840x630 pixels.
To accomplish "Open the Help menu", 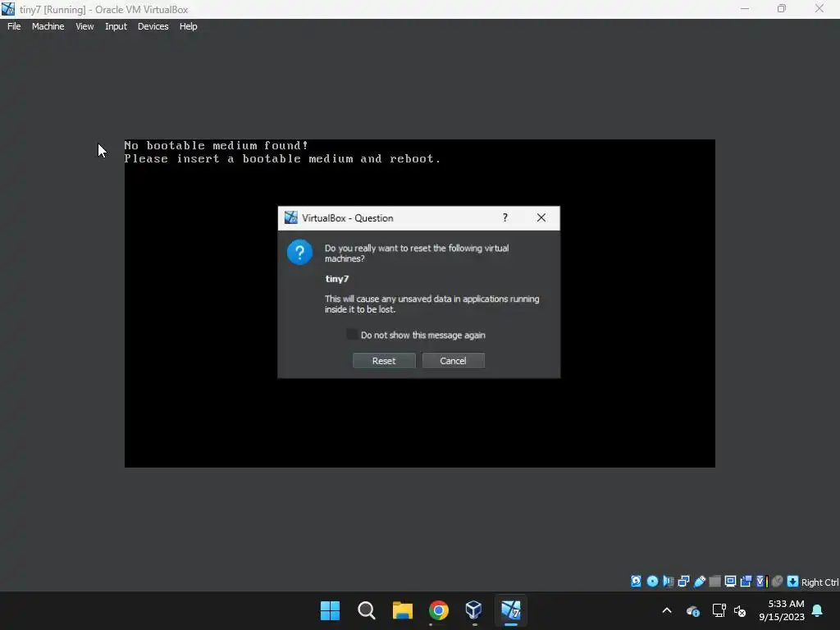I will (x=188, y=26).
